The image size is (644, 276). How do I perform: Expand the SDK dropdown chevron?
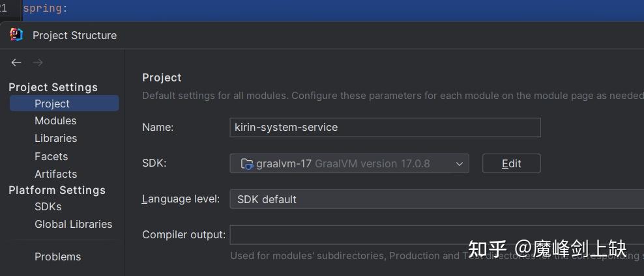(x=460, y=163)
